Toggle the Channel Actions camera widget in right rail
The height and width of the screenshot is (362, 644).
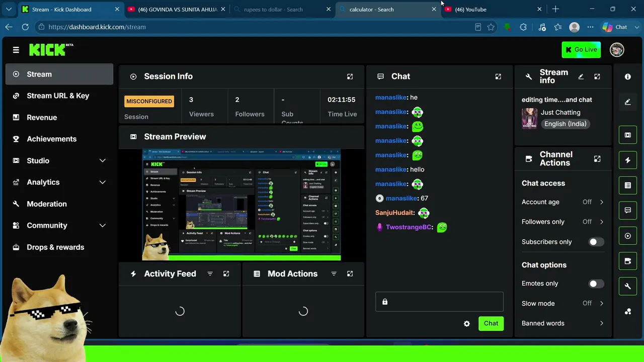628,261
